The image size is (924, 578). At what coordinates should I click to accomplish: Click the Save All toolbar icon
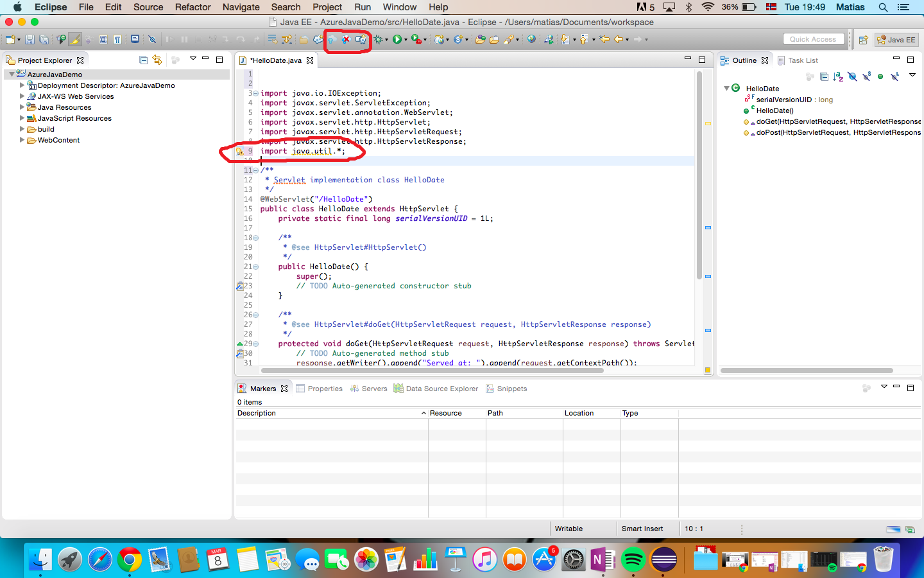click(44, 39)
